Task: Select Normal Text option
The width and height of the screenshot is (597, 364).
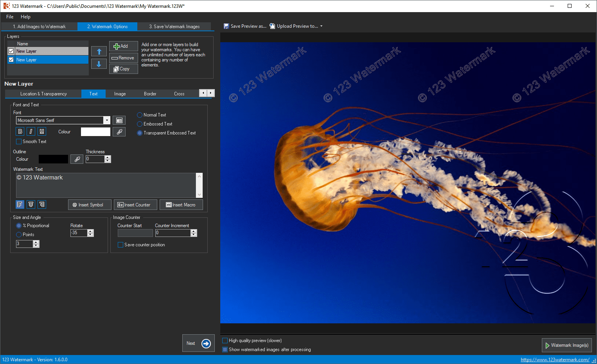Action: click(x=140, y=115)
